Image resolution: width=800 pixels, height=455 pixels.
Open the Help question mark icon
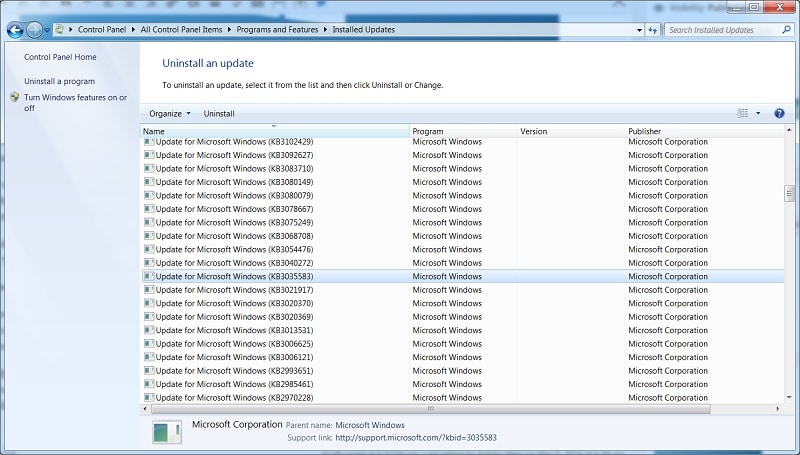pyautogui.click(x=779, y=113)
